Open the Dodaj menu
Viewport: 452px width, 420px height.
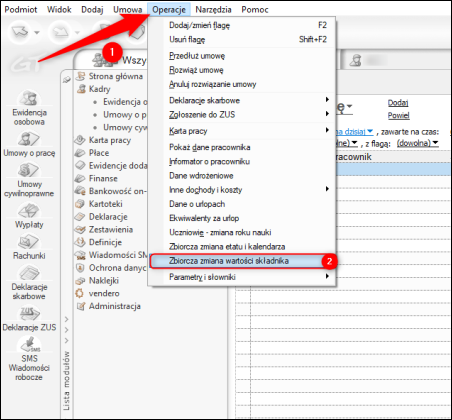point(92,10)
